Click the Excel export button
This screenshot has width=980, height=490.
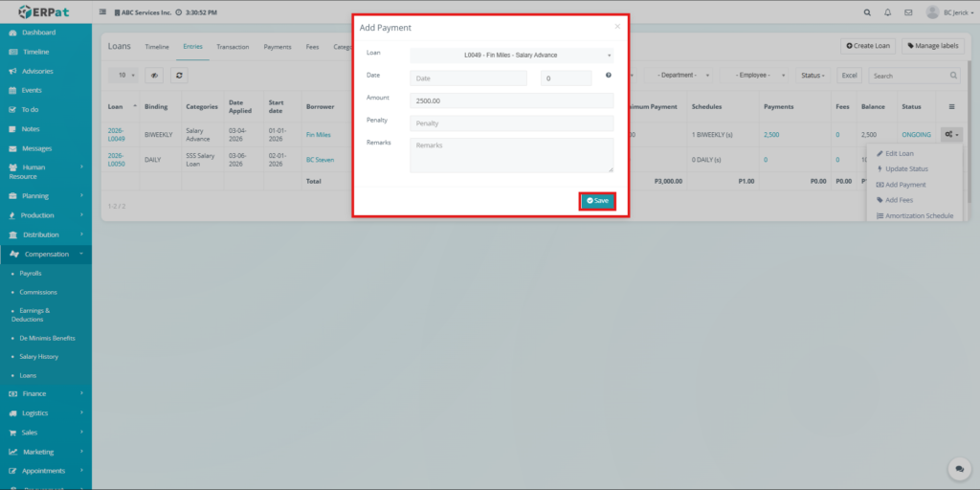[x=850, y=75]
